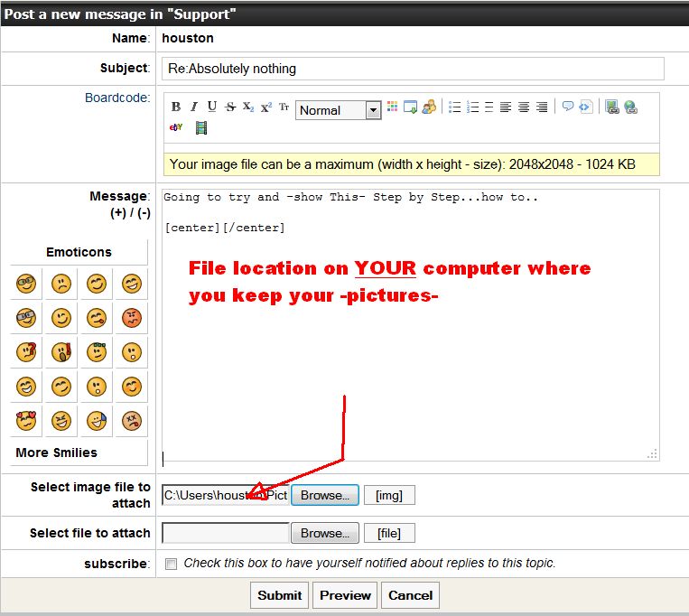Toggle bold formatting in the Boardcode toolbar

pyautogui.click(x=176, y=107)
